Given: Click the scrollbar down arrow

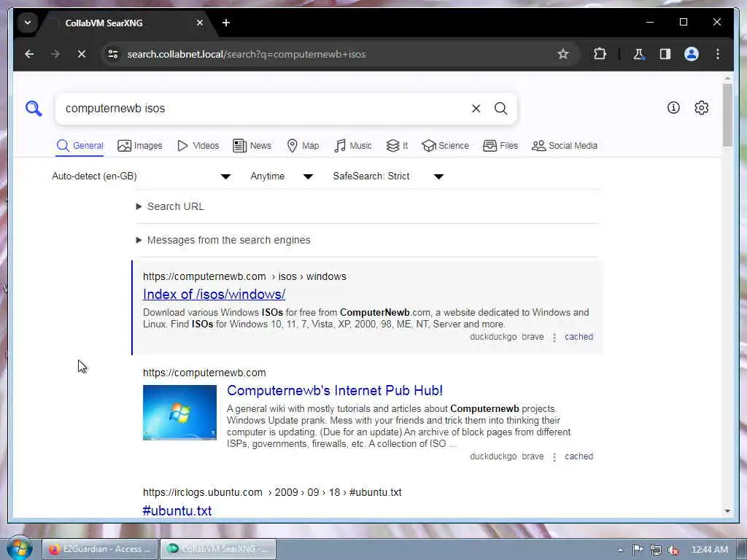Looking at the screenshot, I should (x=727, y=511).
